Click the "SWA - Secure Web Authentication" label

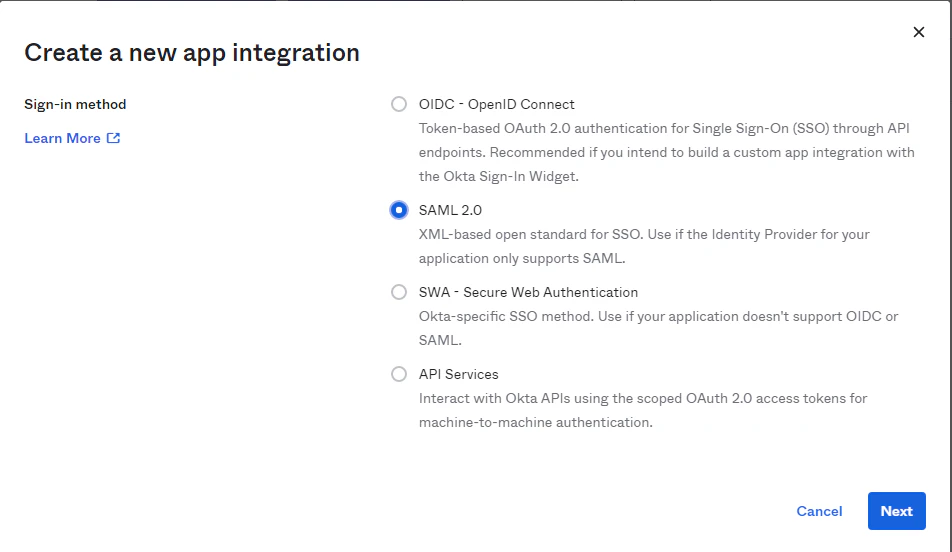coord(528,292)
